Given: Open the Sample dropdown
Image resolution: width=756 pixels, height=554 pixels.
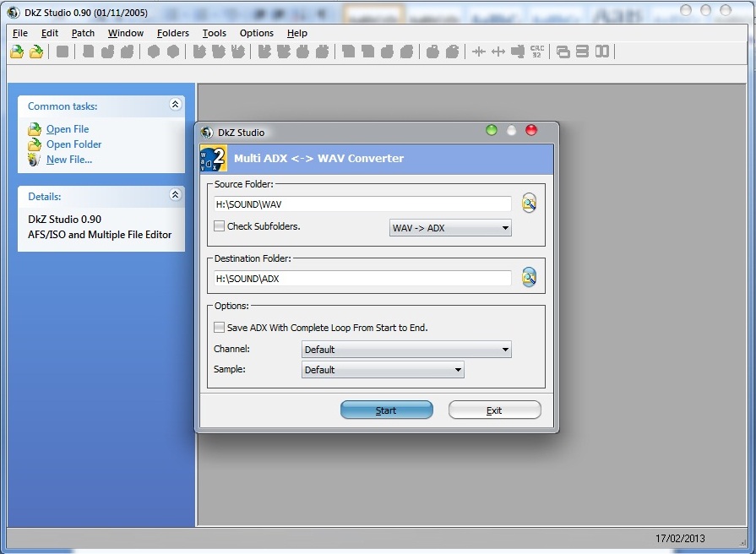Looking at the screenshot, I should pyautogui.click(x=383, y=370).
